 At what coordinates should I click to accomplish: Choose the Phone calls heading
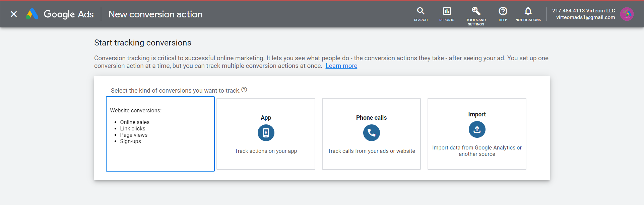[x=371, y=118]
